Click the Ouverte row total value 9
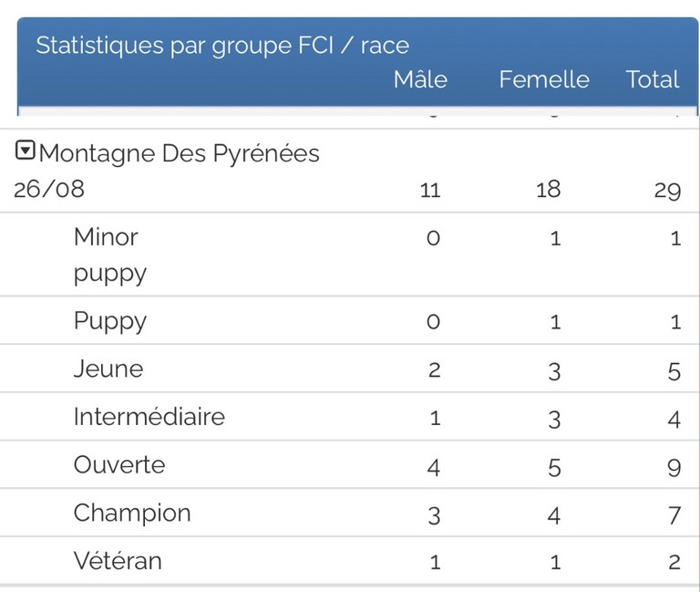This screenshot has height=592, width=700. click(674, 468)
